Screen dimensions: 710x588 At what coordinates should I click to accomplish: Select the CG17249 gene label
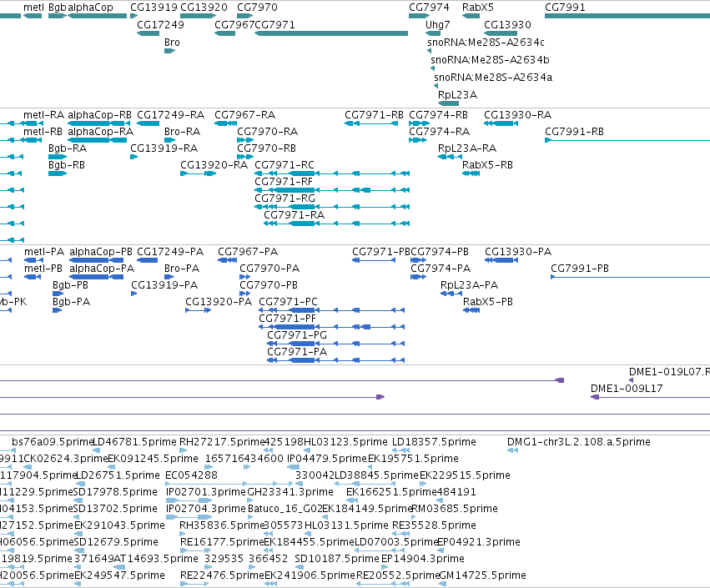[x=160, y=25]
